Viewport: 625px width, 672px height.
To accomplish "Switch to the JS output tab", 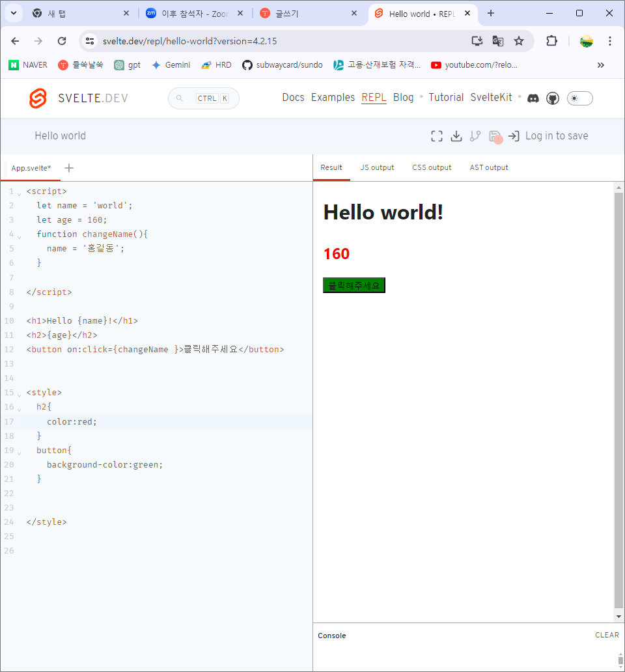I will point(377,167).
